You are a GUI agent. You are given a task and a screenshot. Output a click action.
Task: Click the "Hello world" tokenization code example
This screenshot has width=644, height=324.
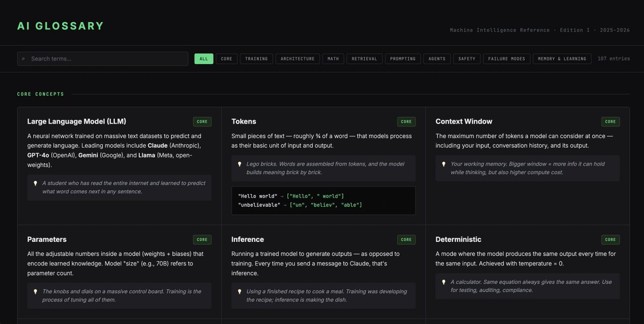(290, 196)
